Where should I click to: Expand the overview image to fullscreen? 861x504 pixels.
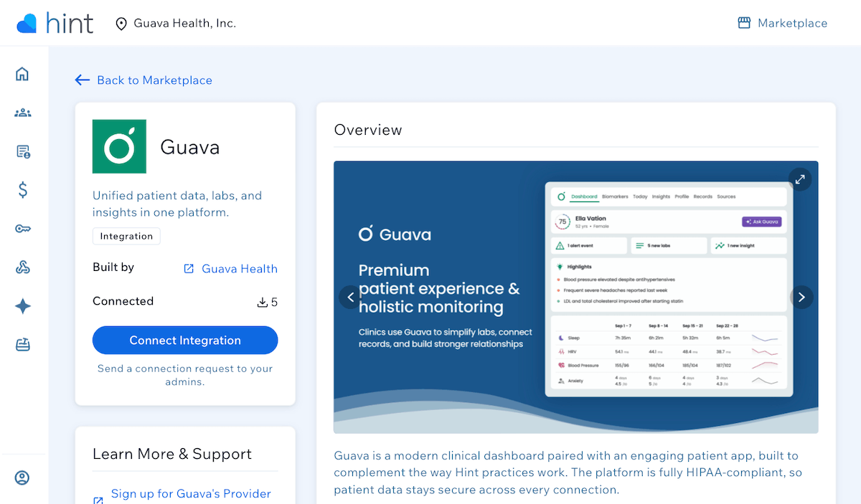pyautogui.click(x=799, y=179)
